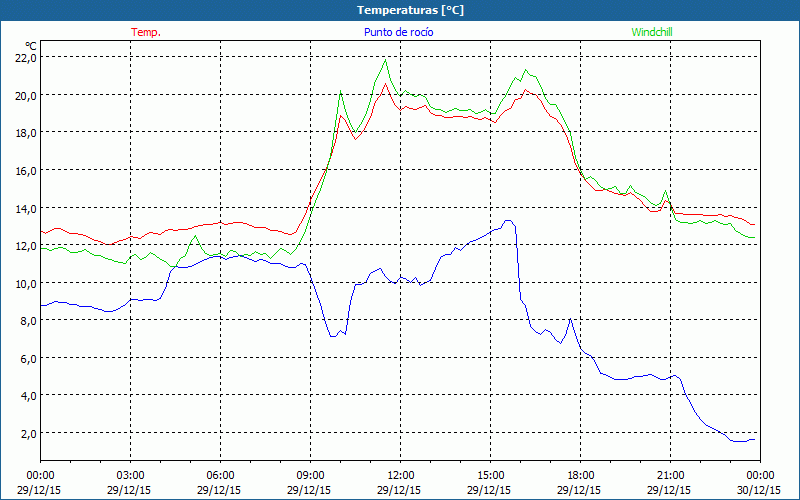Click the '2,0' y-axis value
This screenshot has width=800, height=500.
(x=29, y=434)
